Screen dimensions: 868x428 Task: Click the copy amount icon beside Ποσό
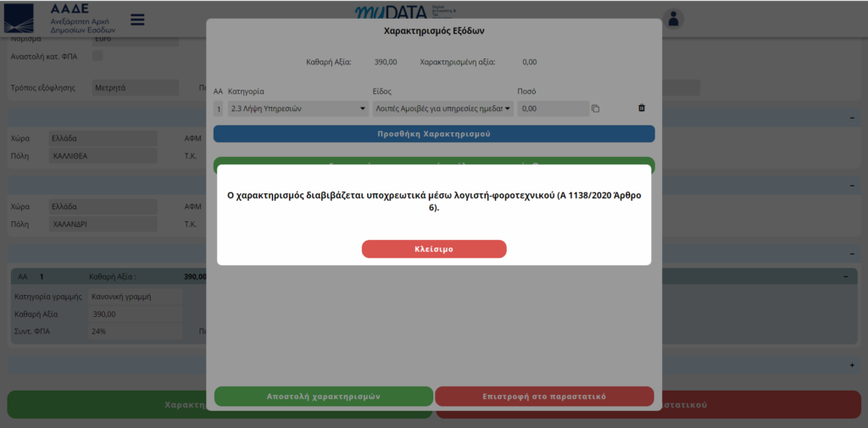(595, 108)
